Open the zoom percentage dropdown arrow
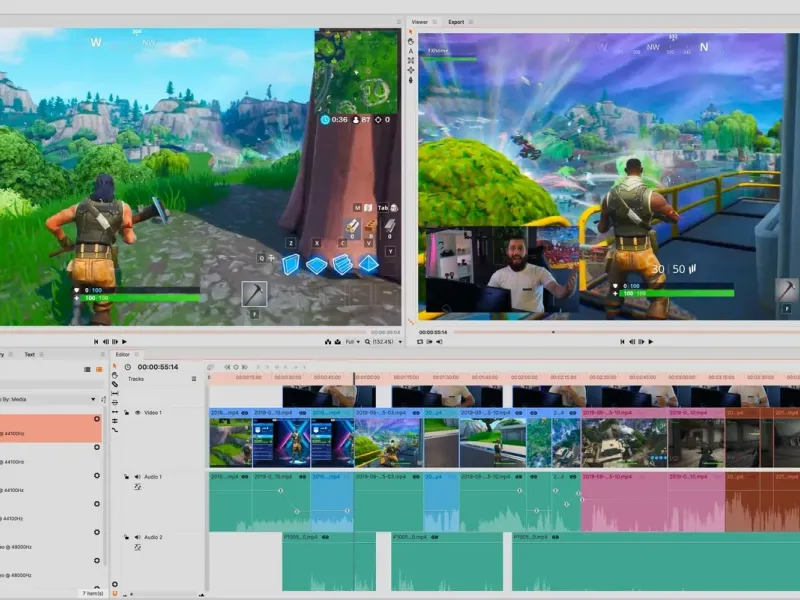Screen dimensions: 800x600 (x=400, y=342)
